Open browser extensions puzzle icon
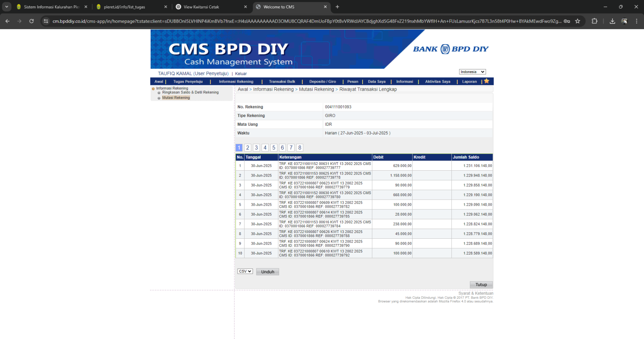The width and height of the screenshot is (644, 346). [594, 21]
